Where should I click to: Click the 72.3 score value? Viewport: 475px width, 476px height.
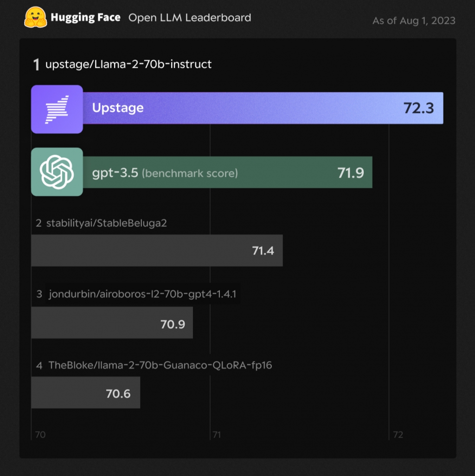point(418,108)
